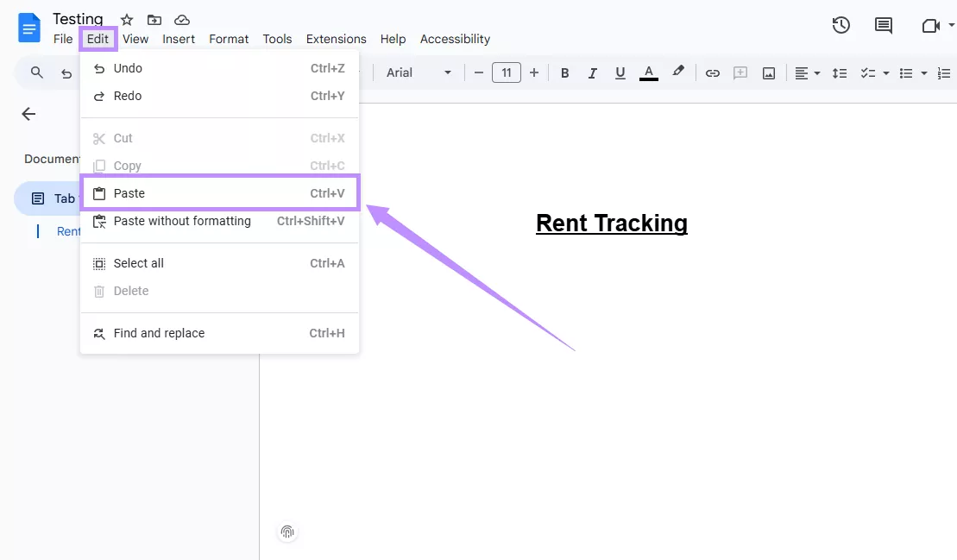Select Paste without formatting from Edit menu
Image resolution: width=957 pixels, height=560 pixels.
pyautogui.click(x=183, y=221)
